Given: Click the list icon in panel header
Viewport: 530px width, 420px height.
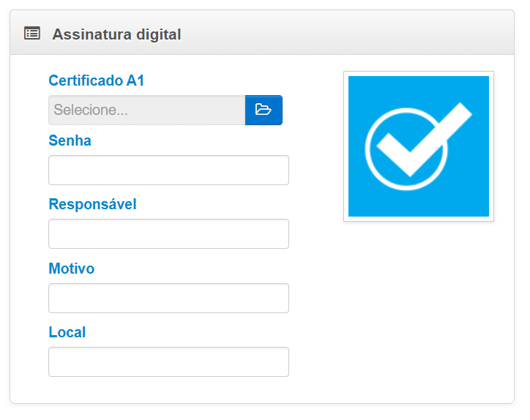Looking at the screenshot, I should tap(31, 33).
